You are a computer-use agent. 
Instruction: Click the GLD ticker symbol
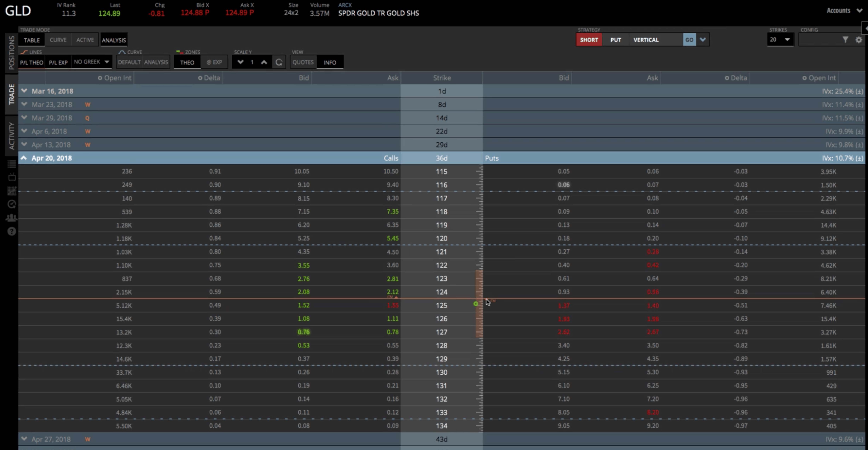click(x=18, y=11)
